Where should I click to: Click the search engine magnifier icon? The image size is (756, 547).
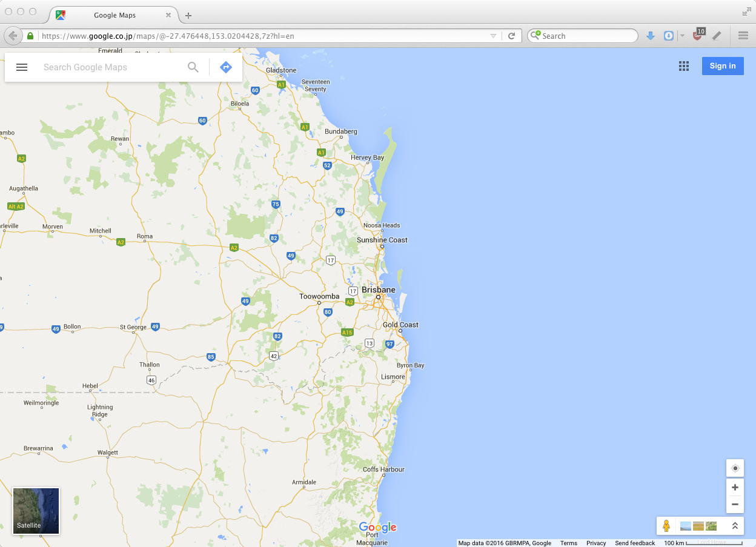tap(535, 36)
